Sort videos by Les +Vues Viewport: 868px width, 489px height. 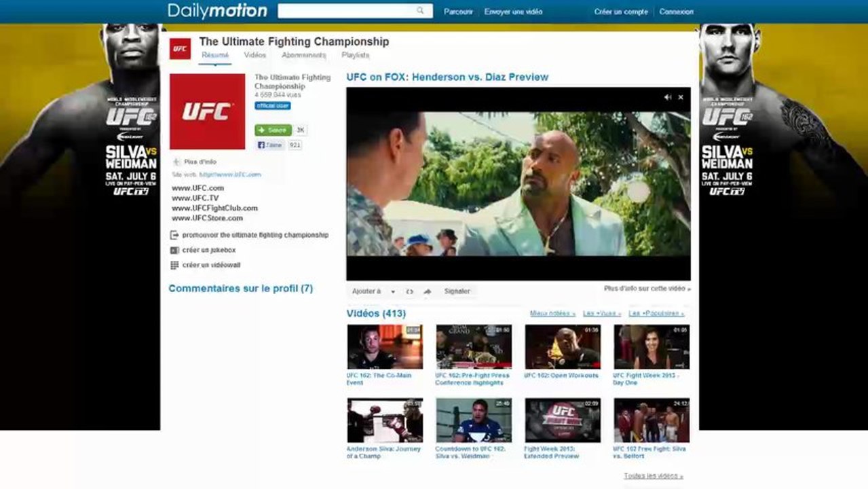pos(601,313)
